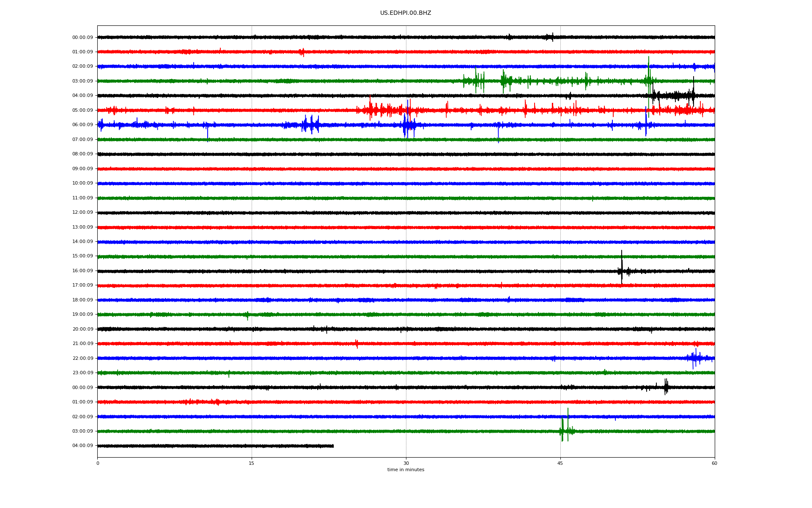This screenshot has width=812, height=508.
Task: Click the 00:00:09 label at top
Action: 82,38
